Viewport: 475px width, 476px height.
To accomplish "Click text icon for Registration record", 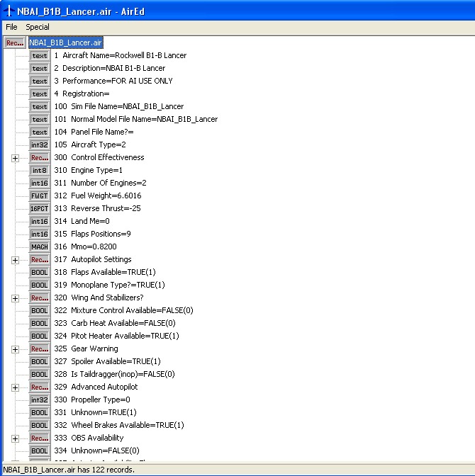I will pos(40,93).
